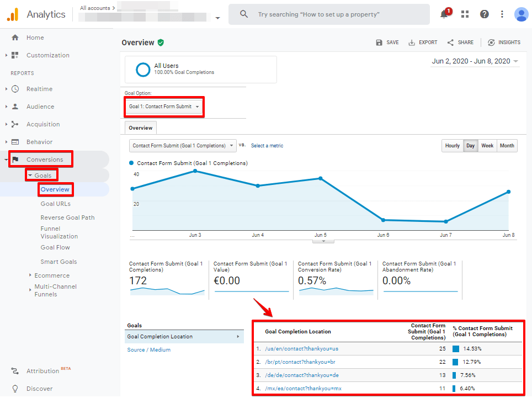Viewport: 532px width, 398px height.
Task: Click the user account avatar
Action: [521, 14]
